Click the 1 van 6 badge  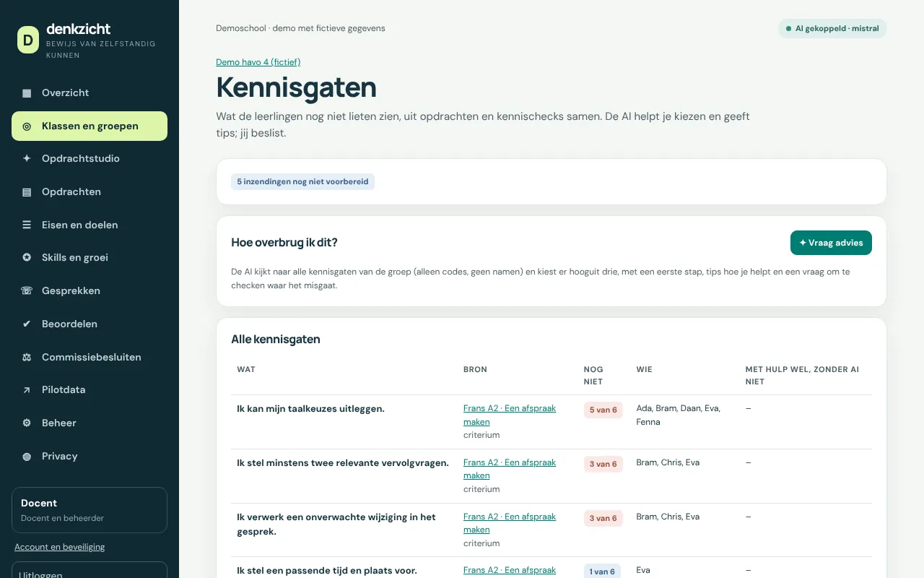602,571
